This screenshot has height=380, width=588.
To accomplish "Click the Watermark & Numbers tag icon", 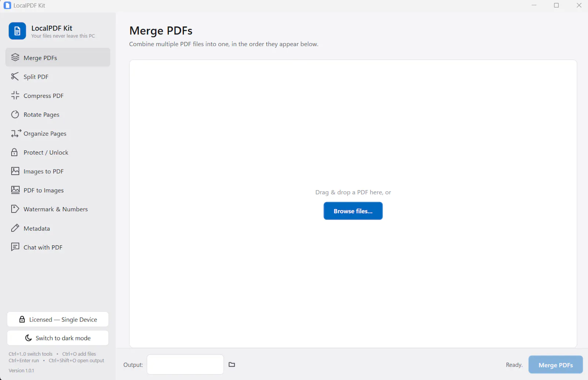I will [x=15, y=209].
